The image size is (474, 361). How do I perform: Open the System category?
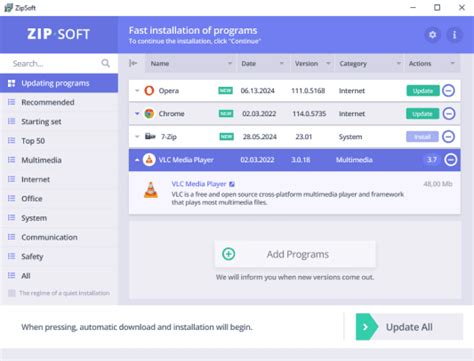tap(59, 218)
